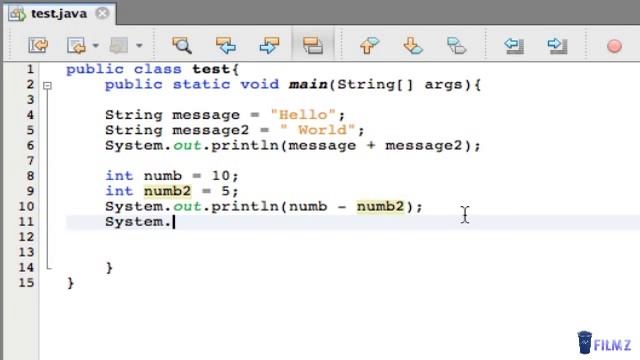
Task: Click the " World" string literal
Action: click(x=318, y=130)
